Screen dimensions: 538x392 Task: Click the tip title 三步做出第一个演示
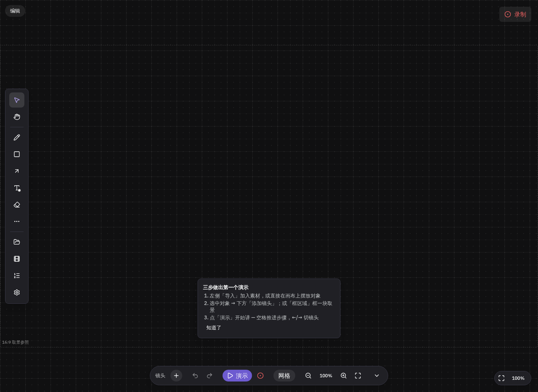coord(226,287)
